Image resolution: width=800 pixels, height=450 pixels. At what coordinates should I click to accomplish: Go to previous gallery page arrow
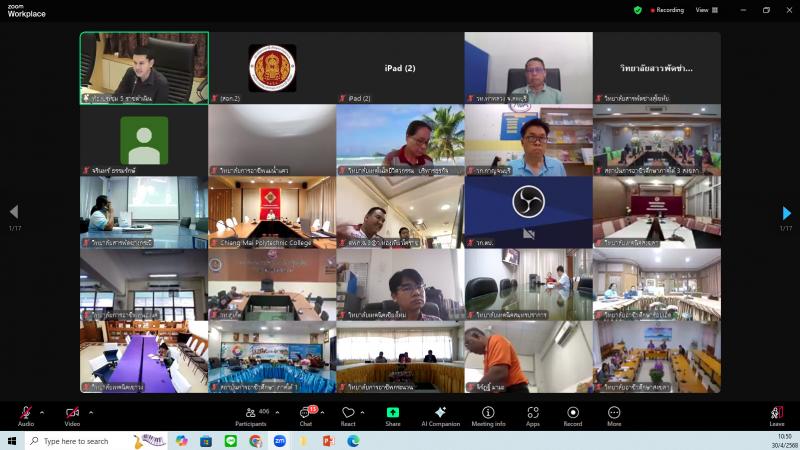(x=14, y=212)
